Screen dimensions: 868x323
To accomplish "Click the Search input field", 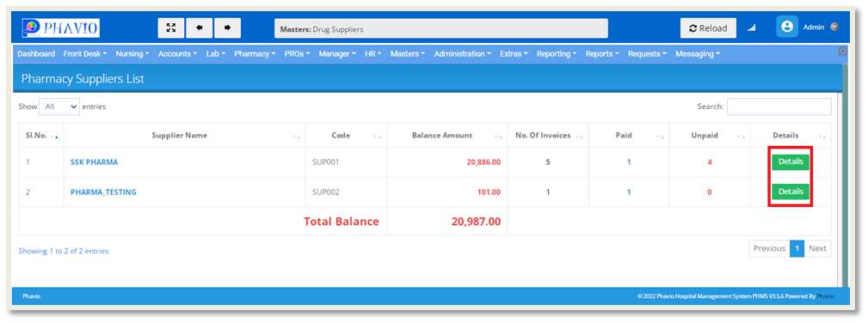I will pos(779,107).
